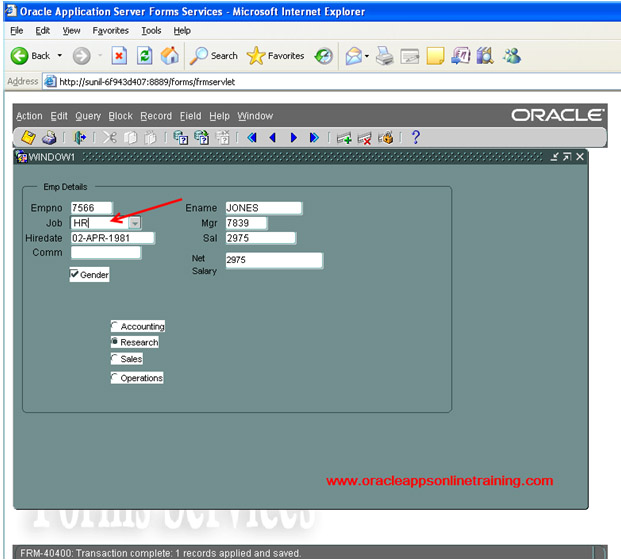Go to first record arrow icon

pos(252,137)
